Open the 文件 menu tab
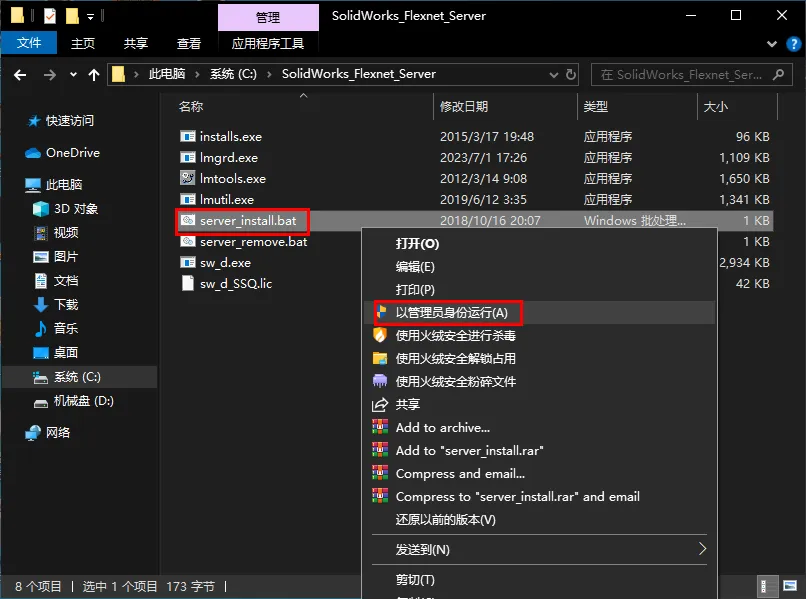Viewport: 806px width, 599px height. [29, 43]
